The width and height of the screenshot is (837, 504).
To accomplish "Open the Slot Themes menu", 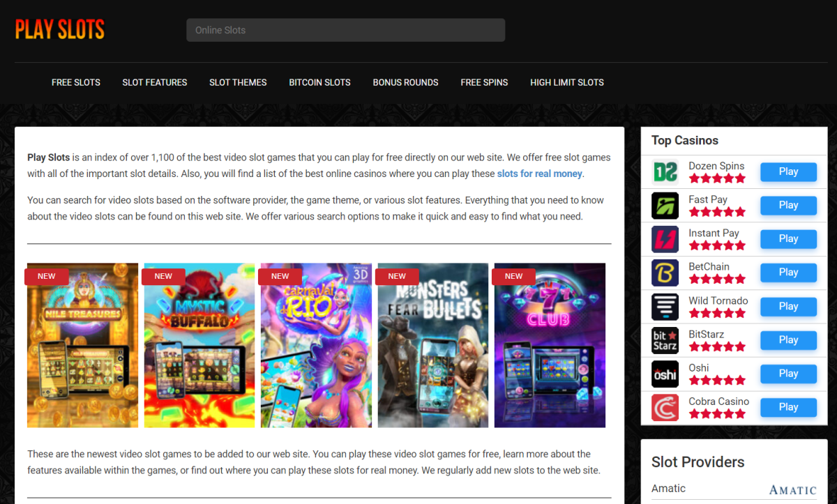I will [x=238, y=82].
